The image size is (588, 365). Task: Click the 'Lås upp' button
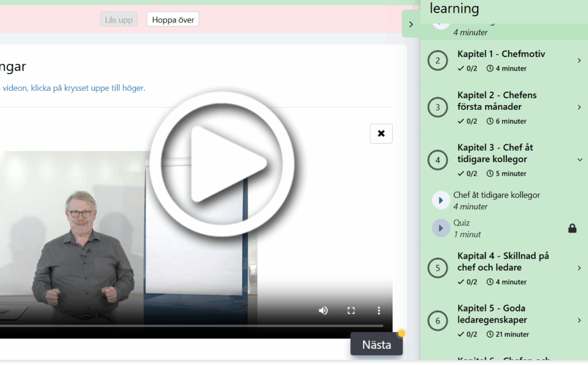pos(119,20)
